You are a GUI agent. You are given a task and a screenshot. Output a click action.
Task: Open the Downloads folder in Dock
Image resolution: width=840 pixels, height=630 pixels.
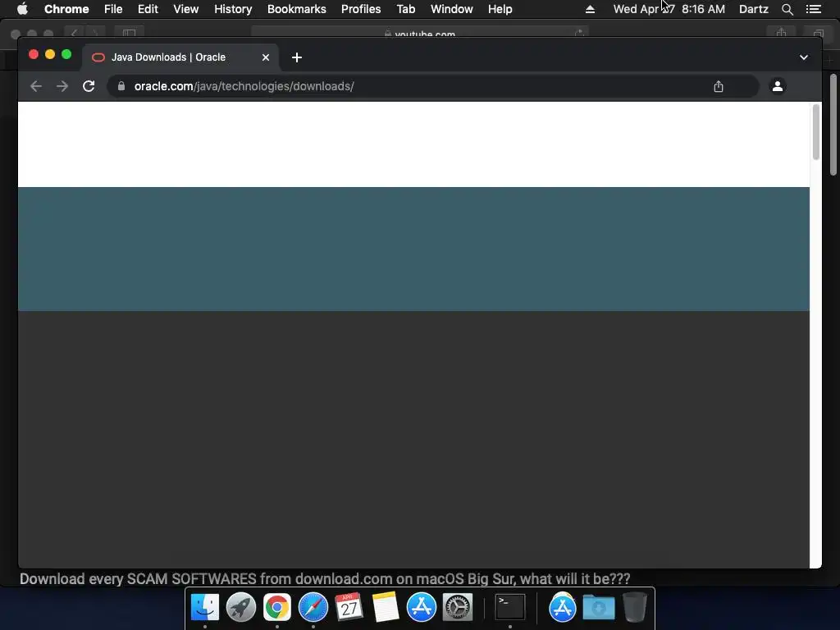tap(598, 607)
